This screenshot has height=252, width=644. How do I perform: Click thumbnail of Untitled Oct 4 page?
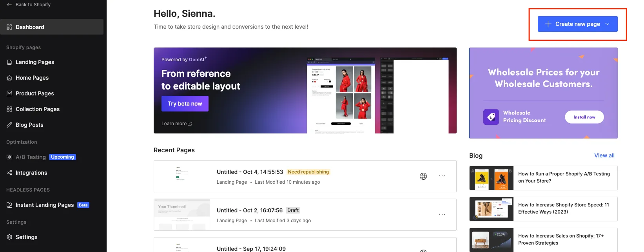pyautogui.click(x=182, y=176)
